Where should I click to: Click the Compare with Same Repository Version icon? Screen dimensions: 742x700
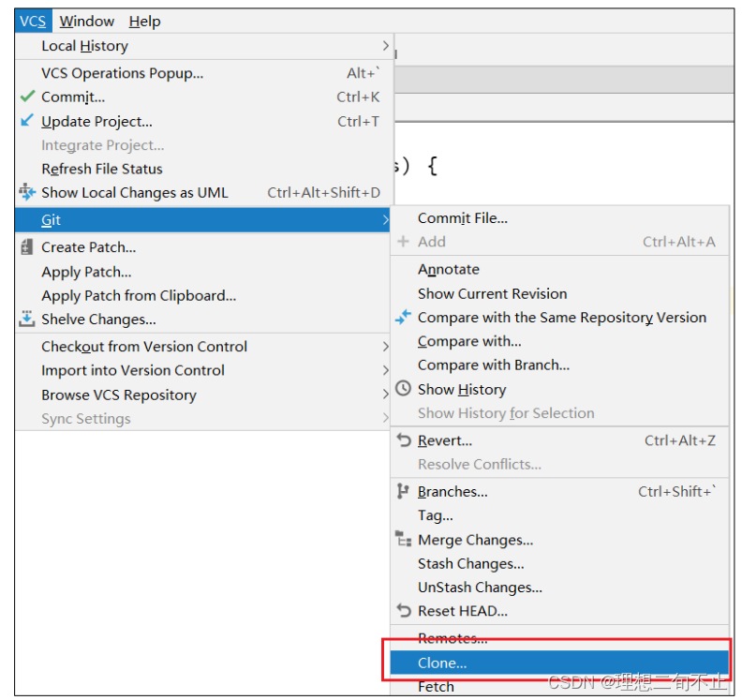[x=403, y=317]
